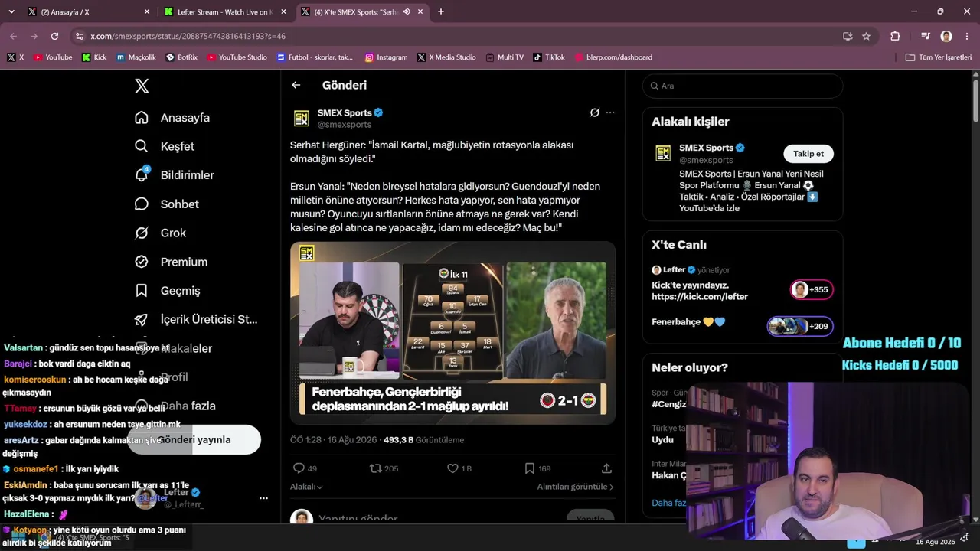Image resolution: width=980 pixels, height=551 pixels.
Task: Open the YouTube bookmark
Action: [53, 57]
